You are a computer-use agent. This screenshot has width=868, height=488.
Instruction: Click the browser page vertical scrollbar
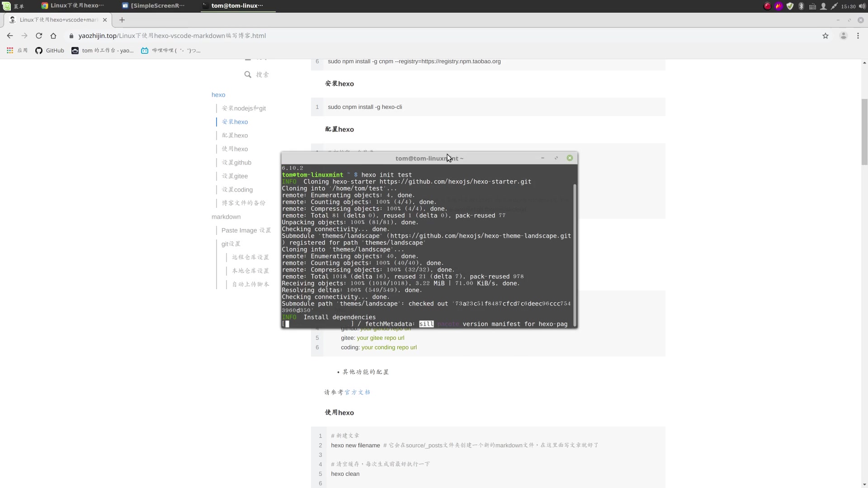click(x=864, y=131)
